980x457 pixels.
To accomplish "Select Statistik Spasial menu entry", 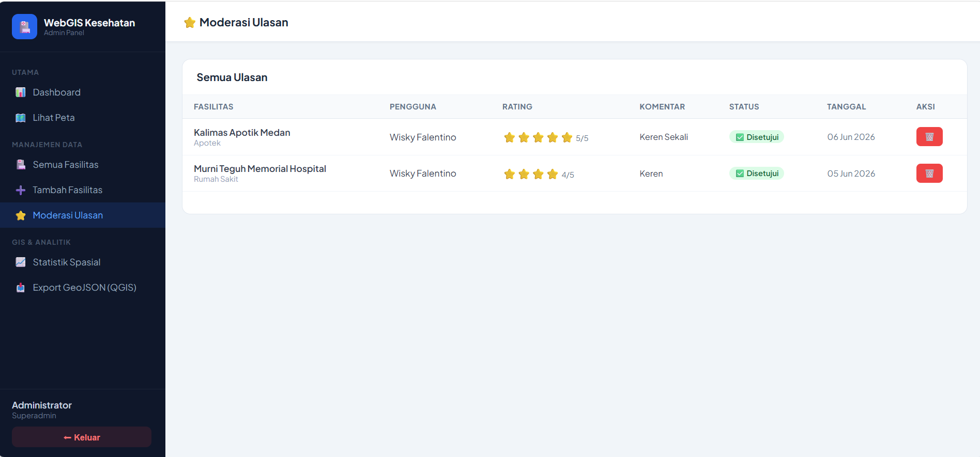I will click(x=83, y=262).
